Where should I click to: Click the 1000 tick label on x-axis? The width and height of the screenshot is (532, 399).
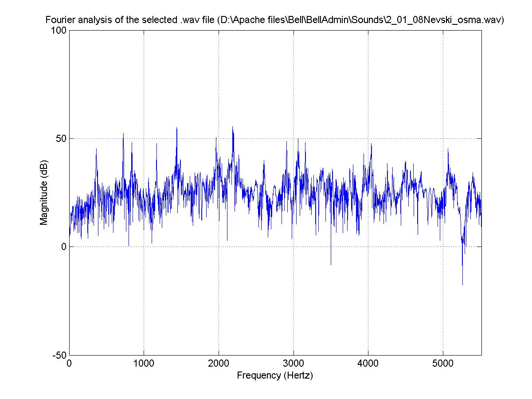coord(144,363)
